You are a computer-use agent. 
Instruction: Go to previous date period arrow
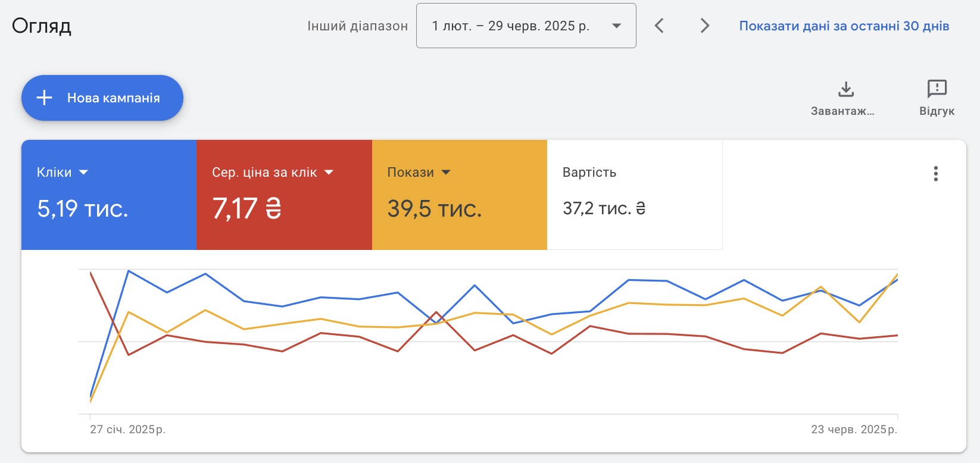coord(659,26)
